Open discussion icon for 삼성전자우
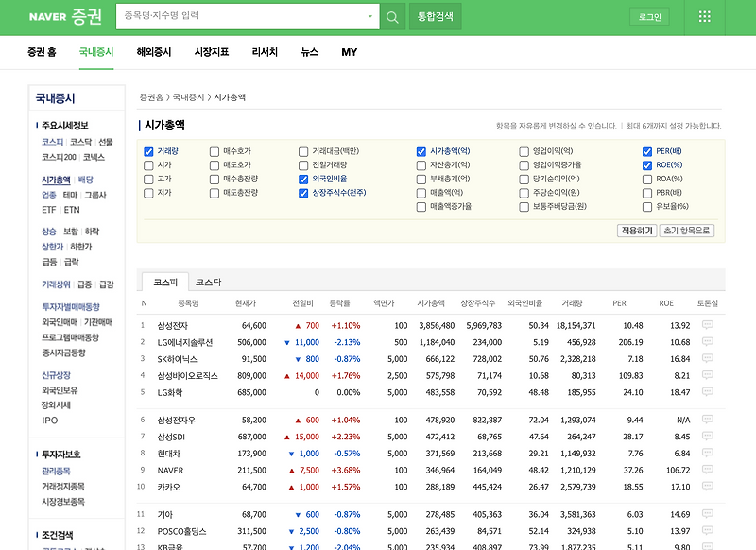The image size is (756, 550). point(707,420)
